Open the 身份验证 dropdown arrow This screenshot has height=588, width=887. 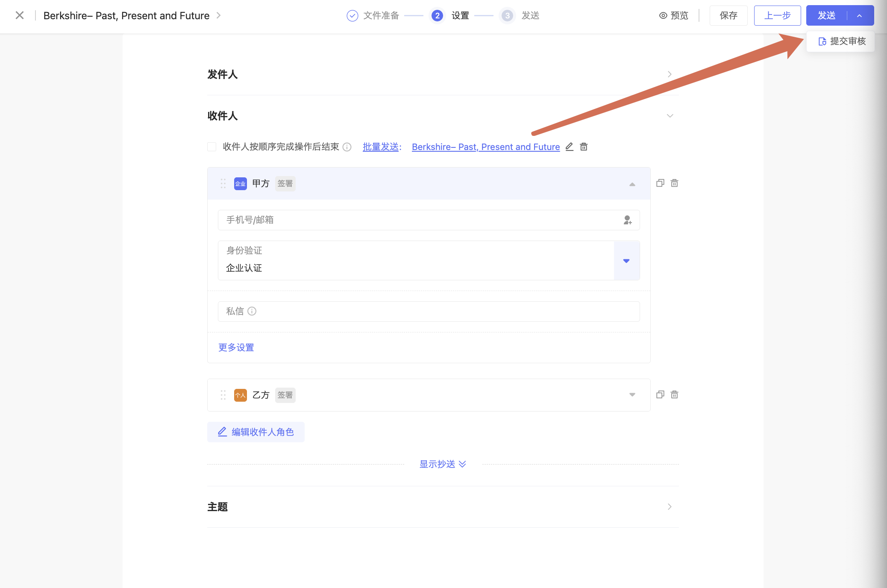click(x=626, y=261)
